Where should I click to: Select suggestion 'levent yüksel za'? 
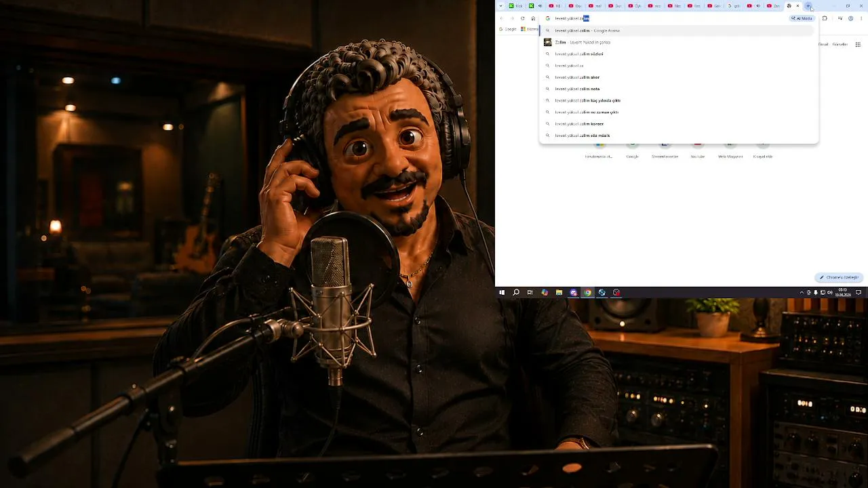click(x=679, y=66)
